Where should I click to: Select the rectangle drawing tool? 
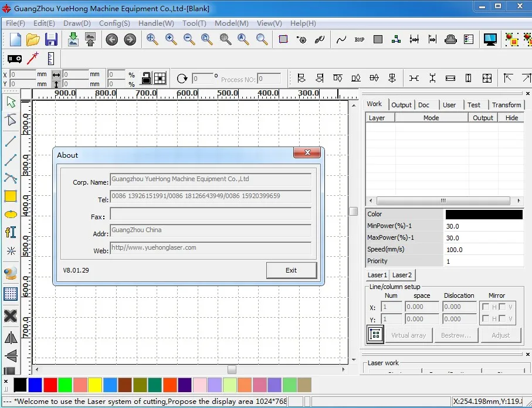pyautogui.click(x=10, y=196)
